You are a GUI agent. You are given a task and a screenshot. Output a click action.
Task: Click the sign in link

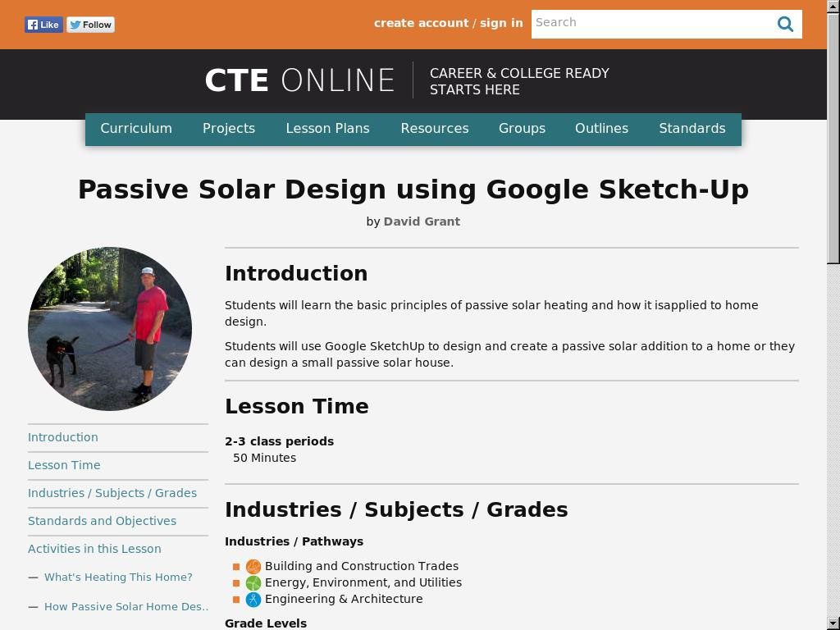click(501, 23)
